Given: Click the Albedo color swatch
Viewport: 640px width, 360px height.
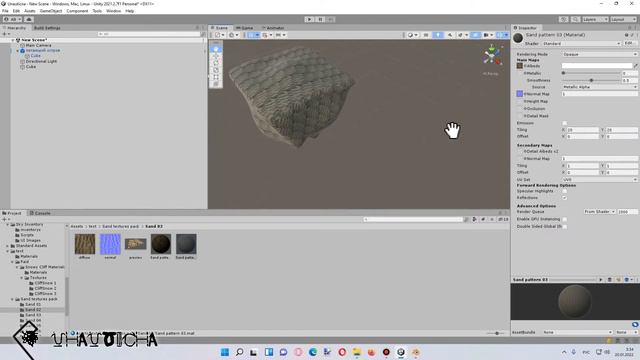Looking at the screenshot, I should point(597,66).
